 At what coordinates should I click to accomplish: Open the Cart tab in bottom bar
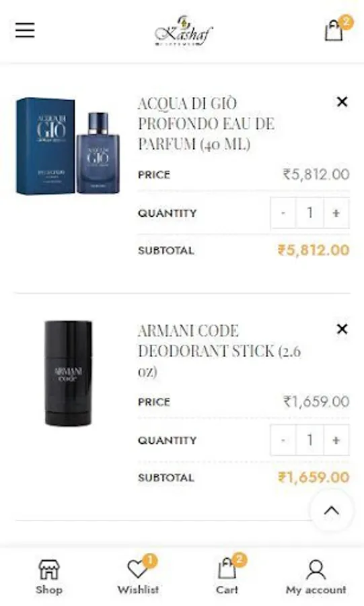[x=227, y=577]
